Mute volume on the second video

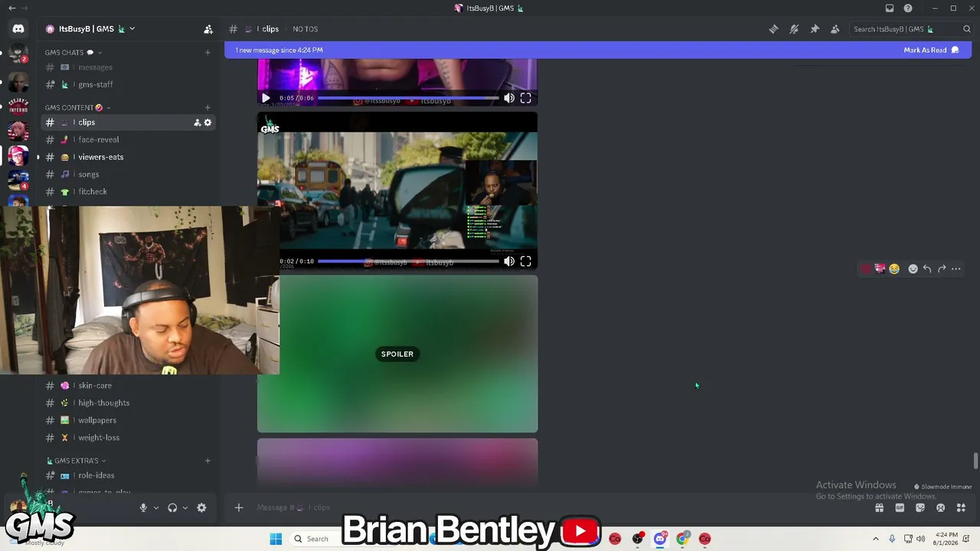point(509,262)
